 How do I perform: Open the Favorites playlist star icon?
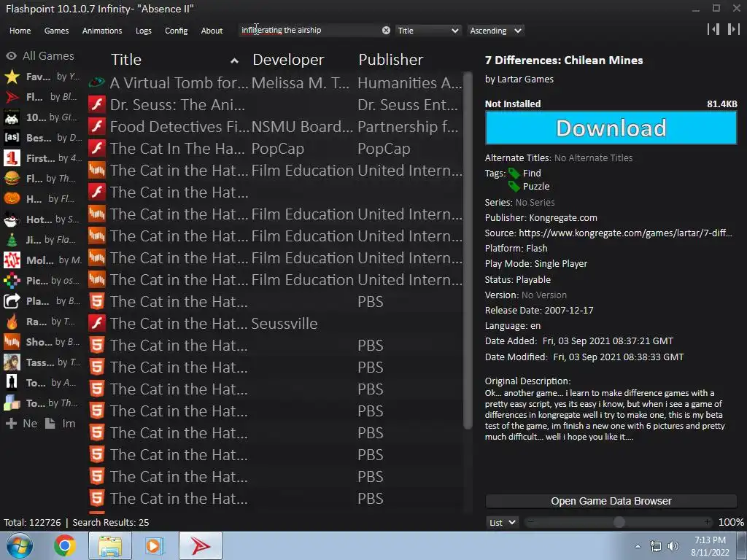(x=12, y=77)
